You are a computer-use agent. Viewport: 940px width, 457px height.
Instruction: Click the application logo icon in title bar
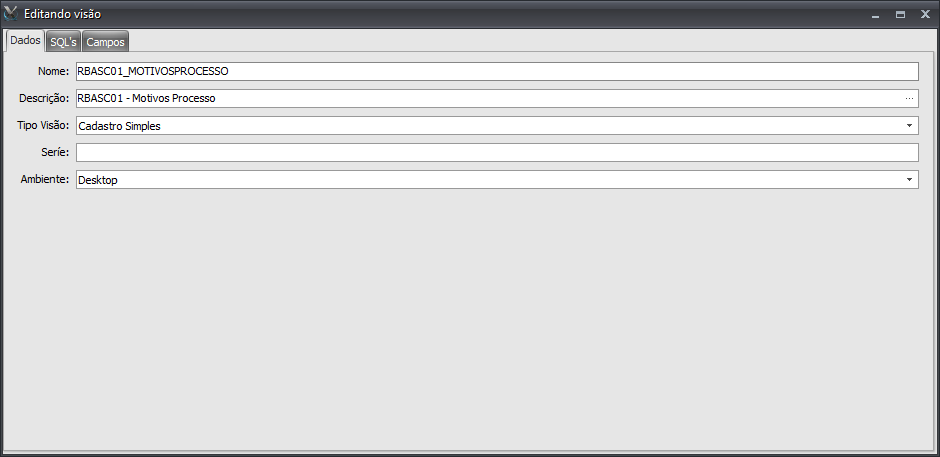[x=11, y=13]
